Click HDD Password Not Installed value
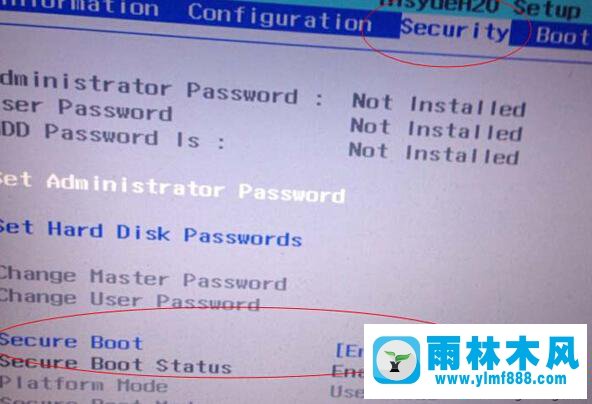Viewport: 592px width, 404px height. point(433,153)
